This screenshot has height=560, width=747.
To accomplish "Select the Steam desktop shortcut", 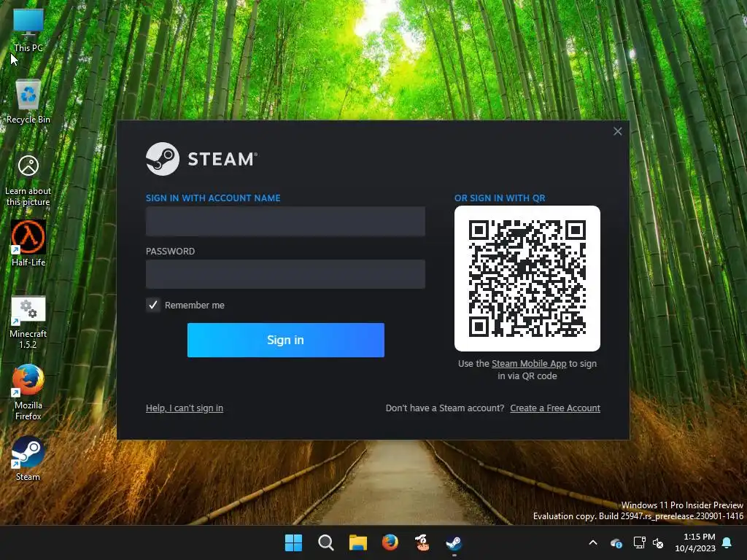I will click(28, 459).
